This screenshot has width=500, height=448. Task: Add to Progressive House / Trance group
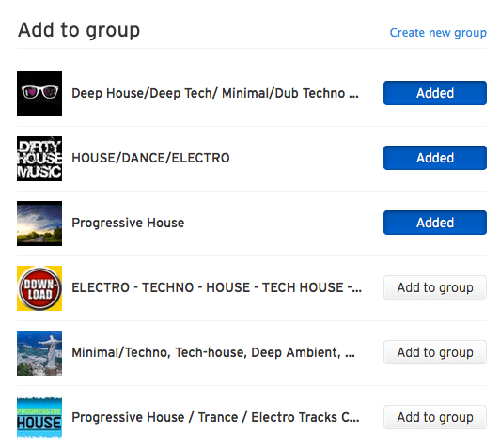435,417
